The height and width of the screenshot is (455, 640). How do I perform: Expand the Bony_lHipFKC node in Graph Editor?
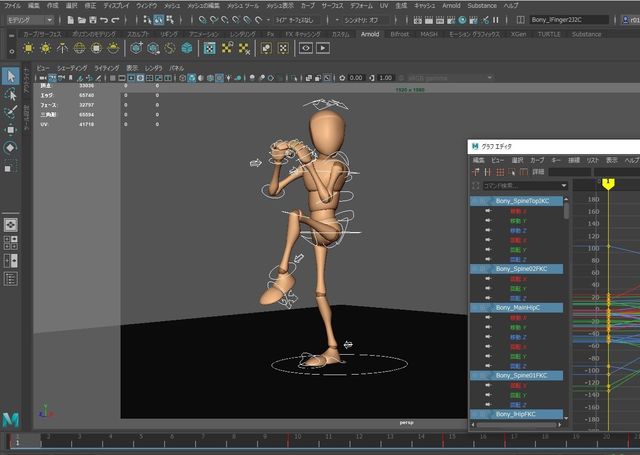[482, 414]
